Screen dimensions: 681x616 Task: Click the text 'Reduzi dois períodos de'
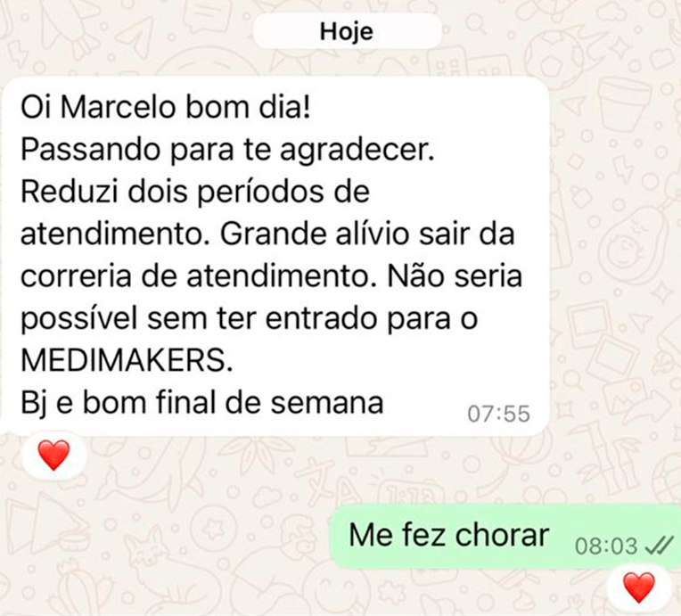coord(195,193)
